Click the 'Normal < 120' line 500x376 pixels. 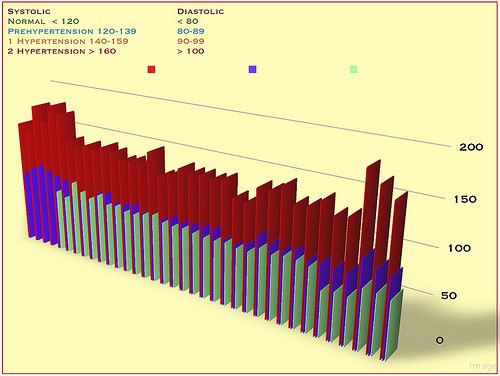tap(43, 21)
